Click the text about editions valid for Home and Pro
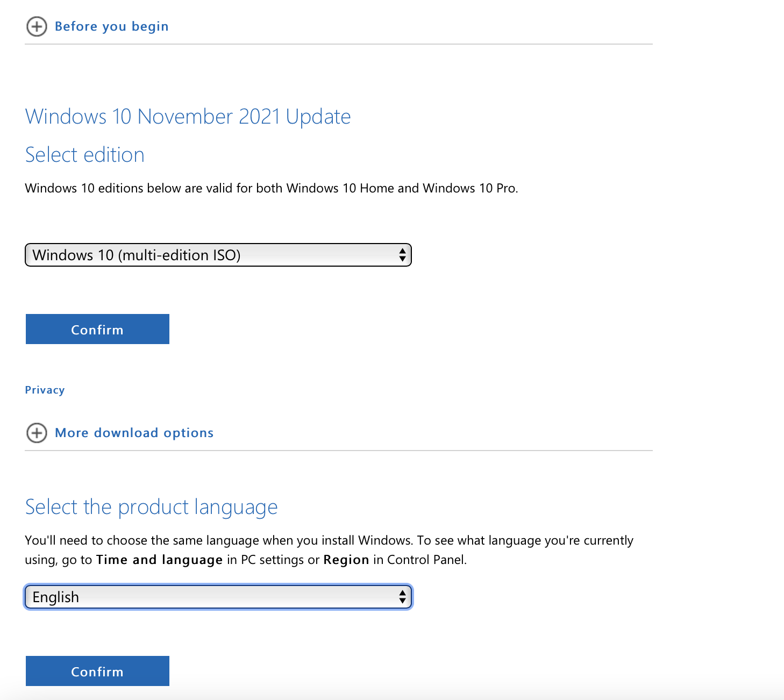 click(x=272, y=188)
